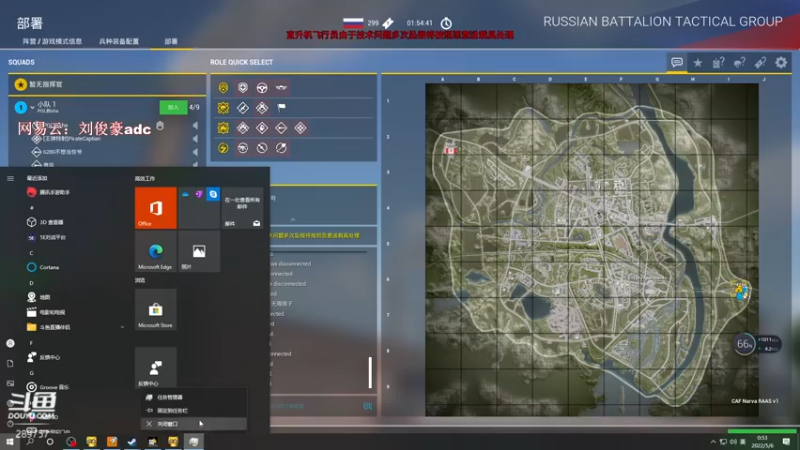The image size is (800, 450).
Task: Select the yellow lightning bolt role category
Action: (223, 148)
